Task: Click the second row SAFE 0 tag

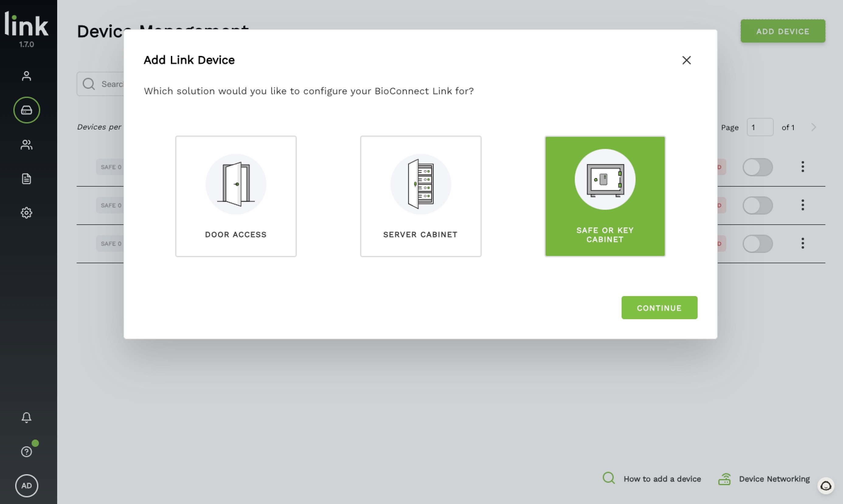Action: [110, 205]
